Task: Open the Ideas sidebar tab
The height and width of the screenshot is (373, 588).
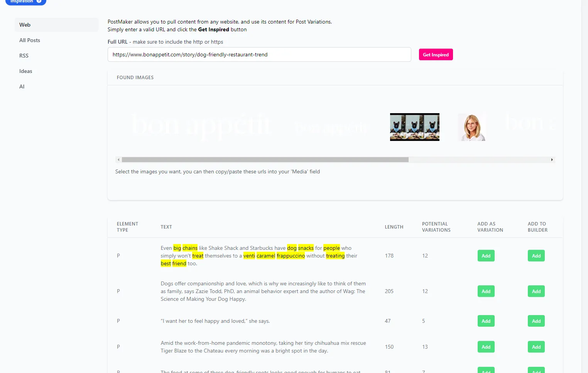Action: [56, 71]
